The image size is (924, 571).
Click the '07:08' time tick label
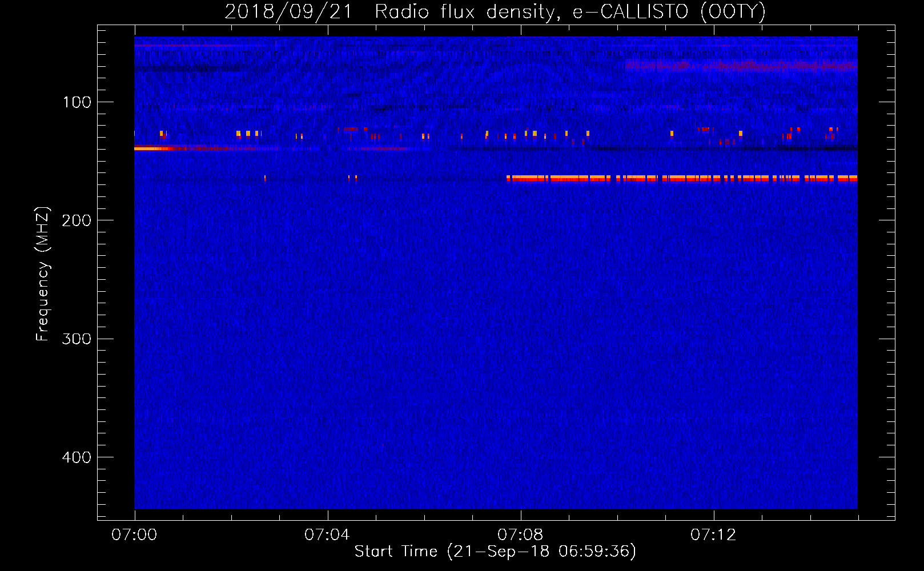pyautogui.click(x=520, y=535)
